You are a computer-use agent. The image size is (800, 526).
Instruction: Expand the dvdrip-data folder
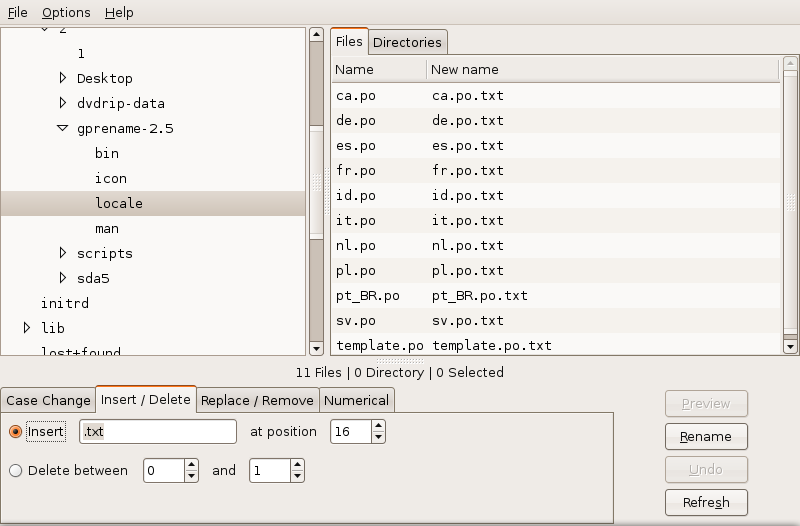pos(62,103)
